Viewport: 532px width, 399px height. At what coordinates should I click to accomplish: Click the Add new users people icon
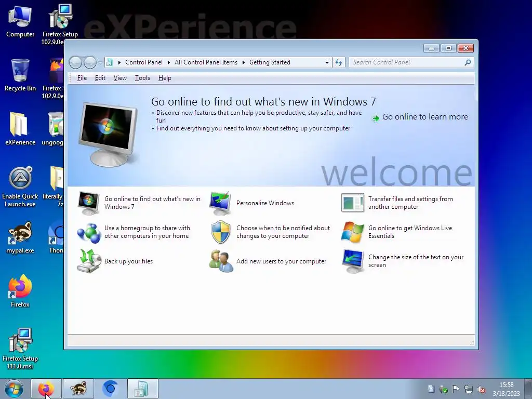221,261
